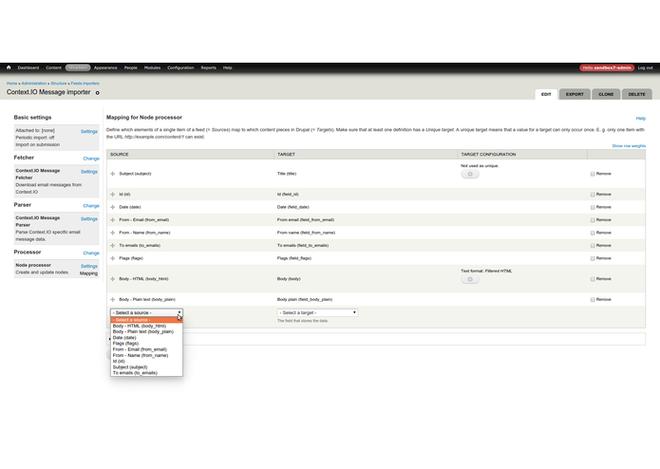This screenshot has height=469, width=660.
Task: Check Remove for the To emails mapping
Action: 593,245
